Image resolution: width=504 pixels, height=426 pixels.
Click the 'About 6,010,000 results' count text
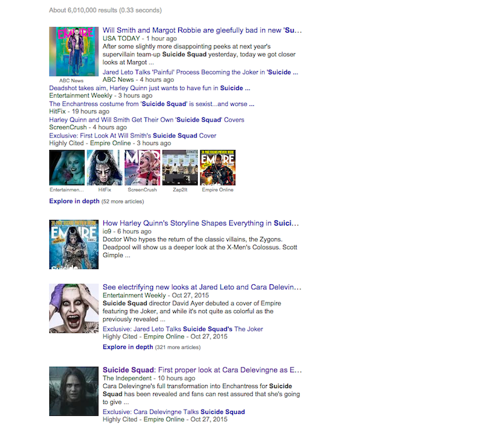[105, 10]
